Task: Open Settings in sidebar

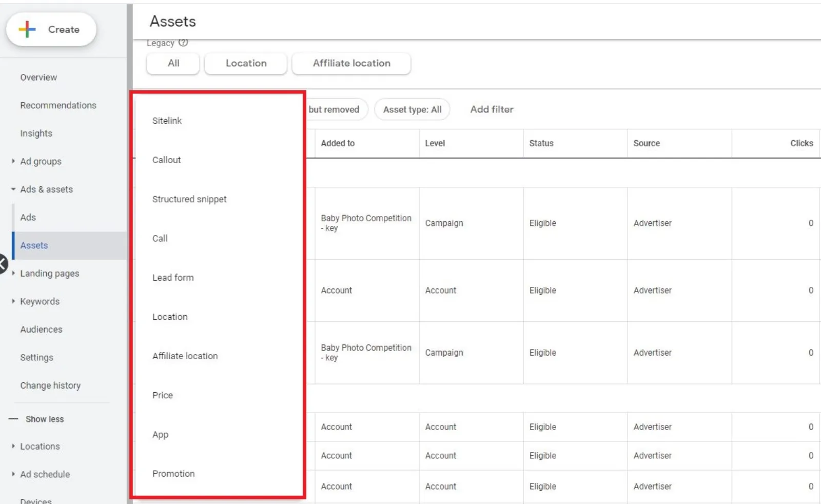Action: [x=36, y=358]
